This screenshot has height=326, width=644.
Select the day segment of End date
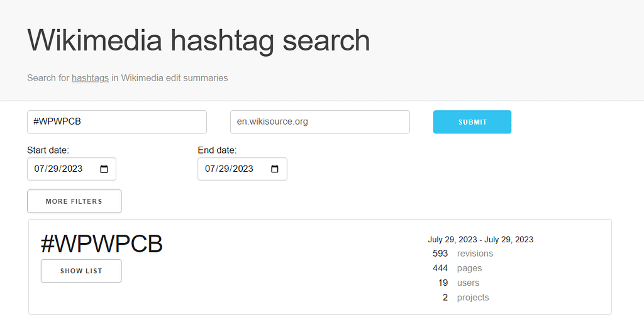(225, 169)
